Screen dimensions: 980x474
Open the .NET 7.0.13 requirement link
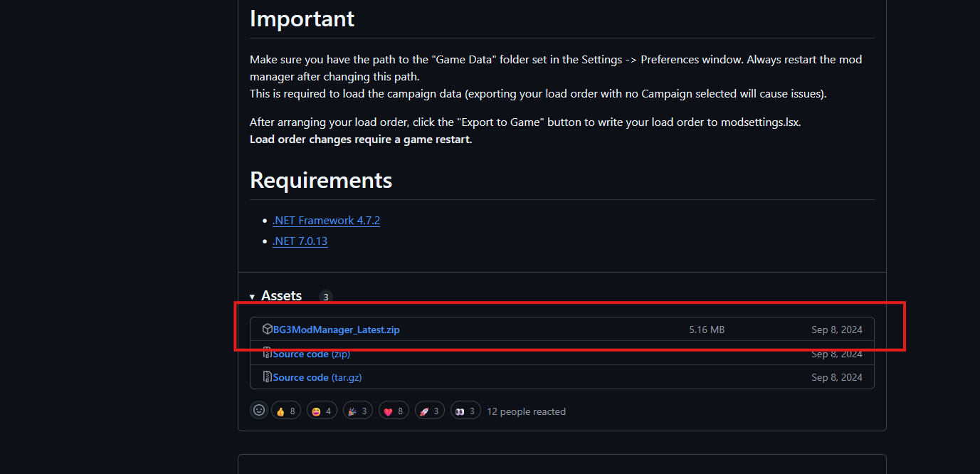300,241
